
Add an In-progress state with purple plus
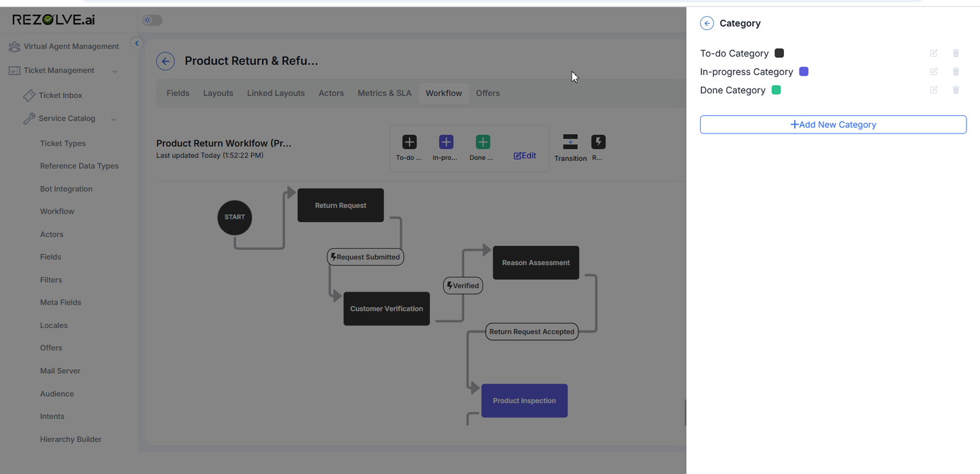[x=446, y=142]
